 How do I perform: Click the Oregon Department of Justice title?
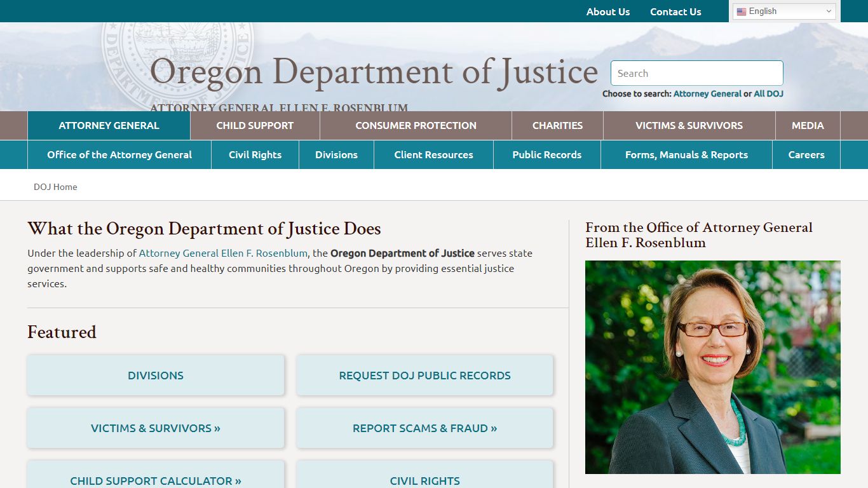374,72
